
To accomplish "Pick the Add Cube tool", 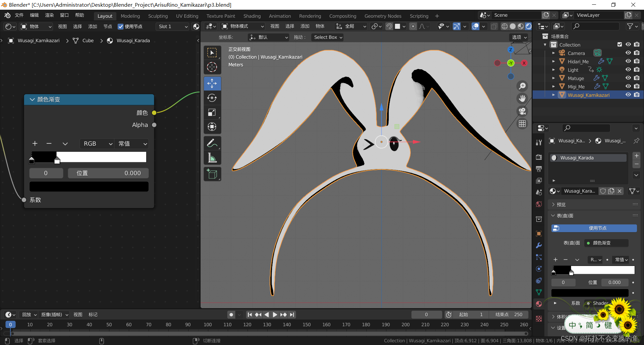I will (x=212, y=174).
